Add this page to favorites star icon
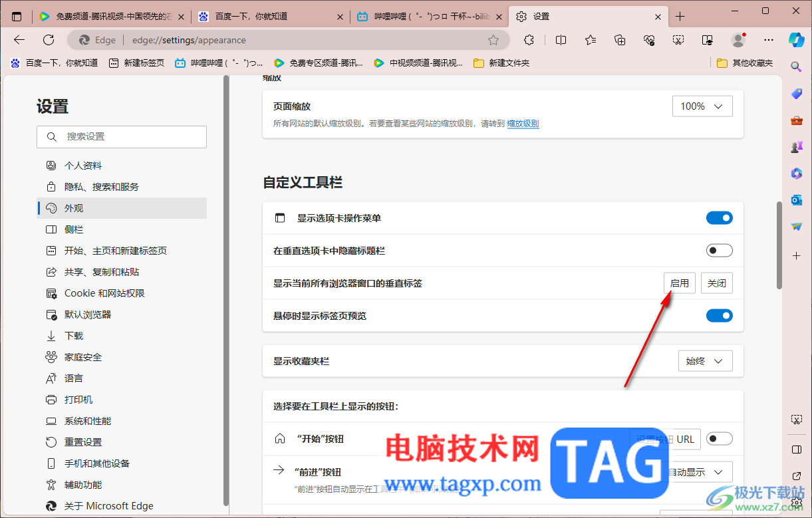 click(x=493, y=40)
